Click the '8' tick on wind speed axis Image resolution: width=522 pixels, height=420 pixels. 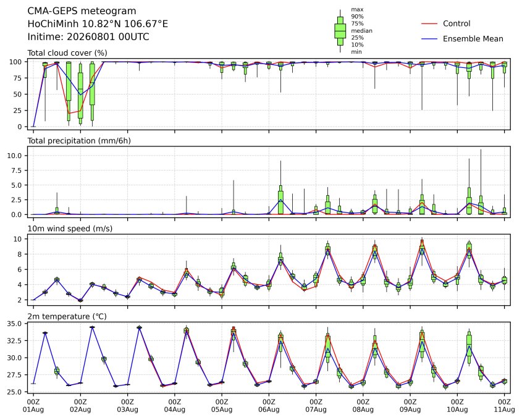(x=20, y=254)
